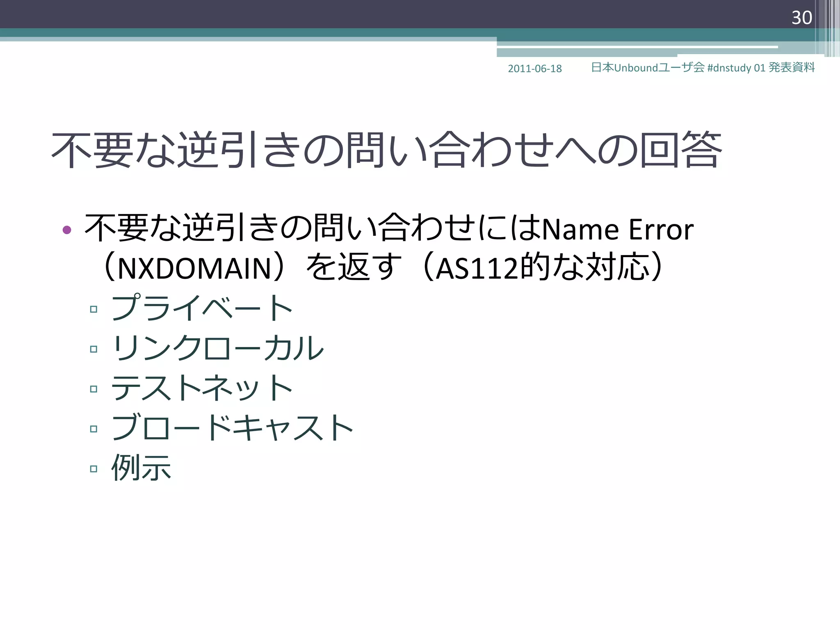
Task: Select the date 2011-06-18
Action: (x=535, y=68)
